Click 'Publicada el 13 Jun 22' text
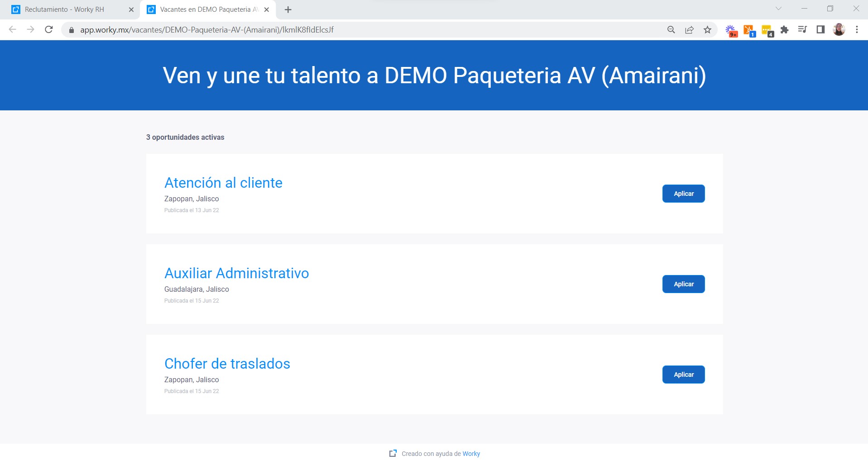 [x=192, y=210]
